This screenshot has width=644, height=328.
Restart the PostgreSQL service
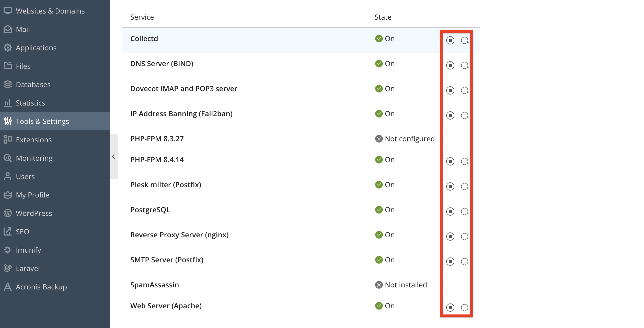(465, 212)
